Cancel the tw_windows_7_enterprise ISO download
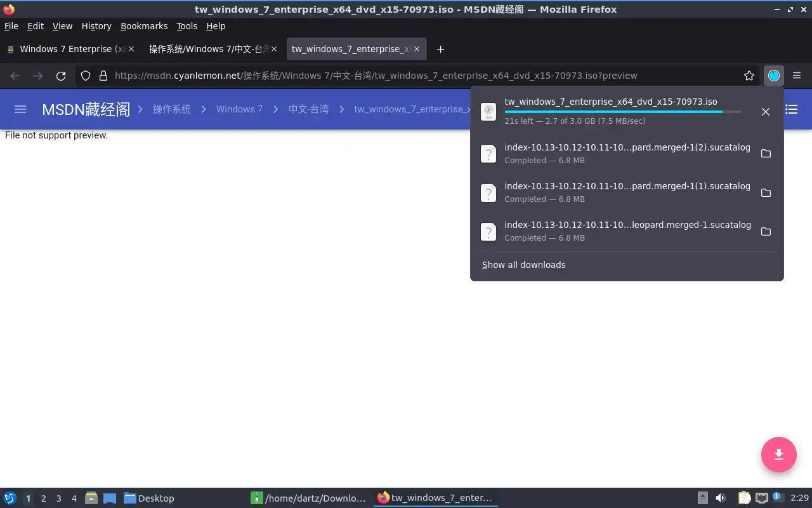This screenshot has height=508, width=812. [766, 112]
